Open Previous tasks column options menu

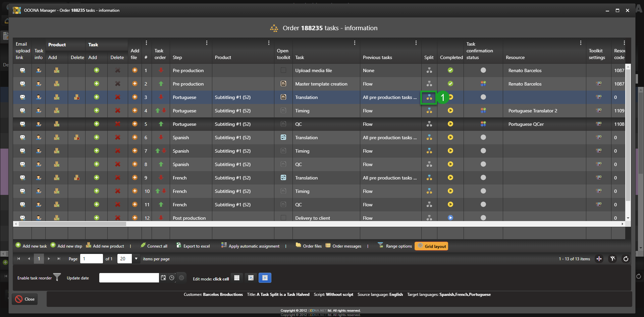coord(416,43)
